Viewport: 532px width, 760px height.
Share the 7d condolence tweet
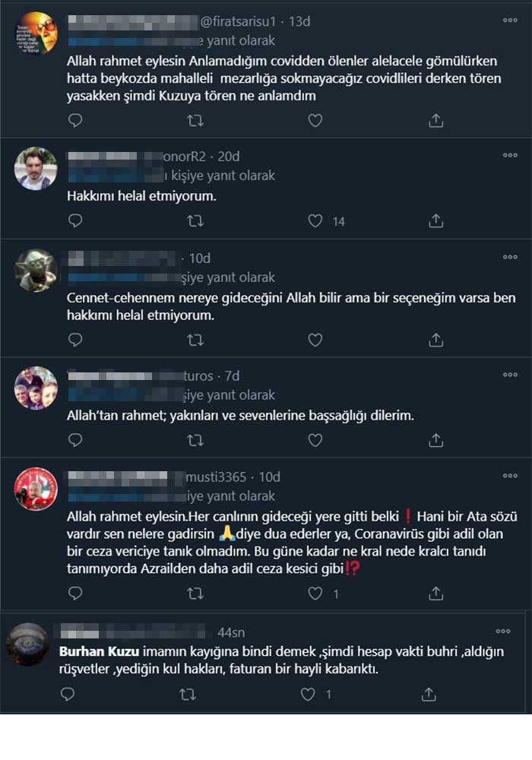coord(436,440)
